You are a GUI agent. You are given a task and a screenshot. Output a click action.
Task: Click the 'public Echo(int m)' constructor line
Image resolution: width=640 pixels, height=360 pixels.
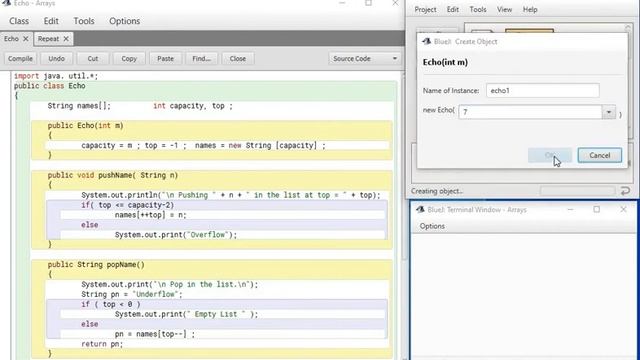pyautogui.click(x=85, y=125)
